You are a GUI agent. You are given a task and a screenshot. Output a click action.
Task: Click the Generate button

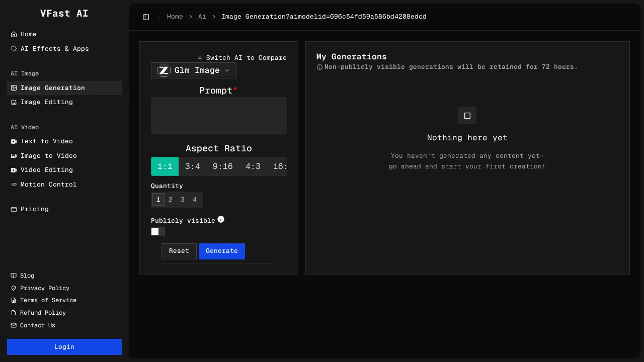(x=221, y=251)
